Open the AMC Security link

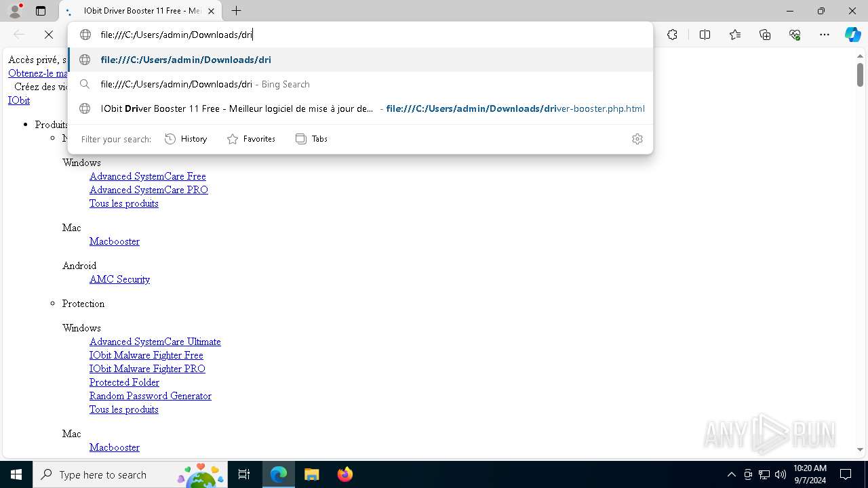point(119,279)
